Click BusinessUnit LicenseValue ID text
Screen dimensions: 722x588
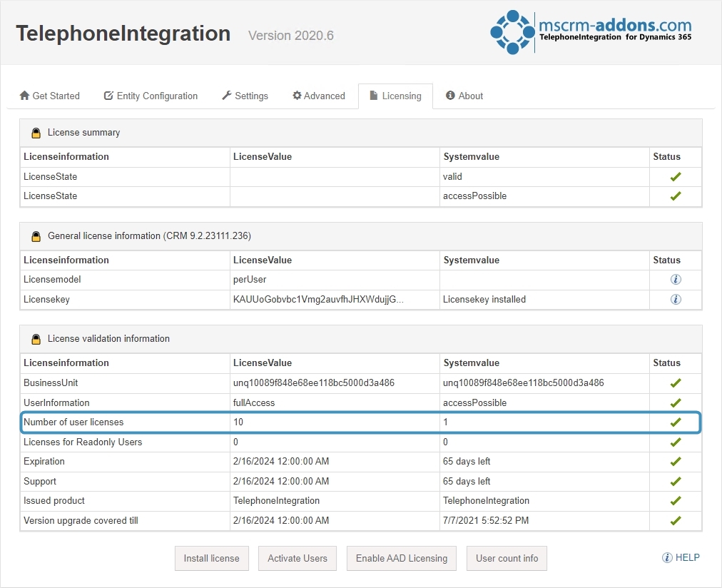[314, 383]
